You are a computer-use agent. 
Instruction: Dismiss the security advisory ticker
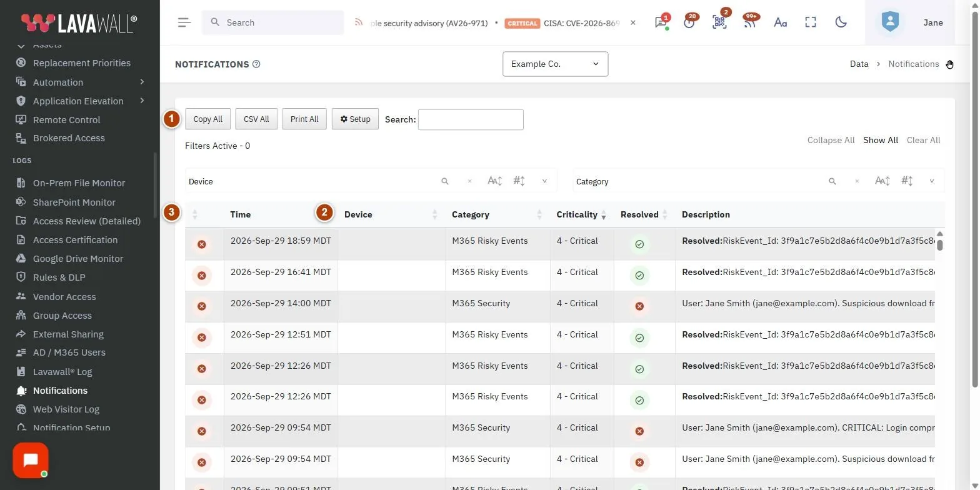(x=632, y=22)
